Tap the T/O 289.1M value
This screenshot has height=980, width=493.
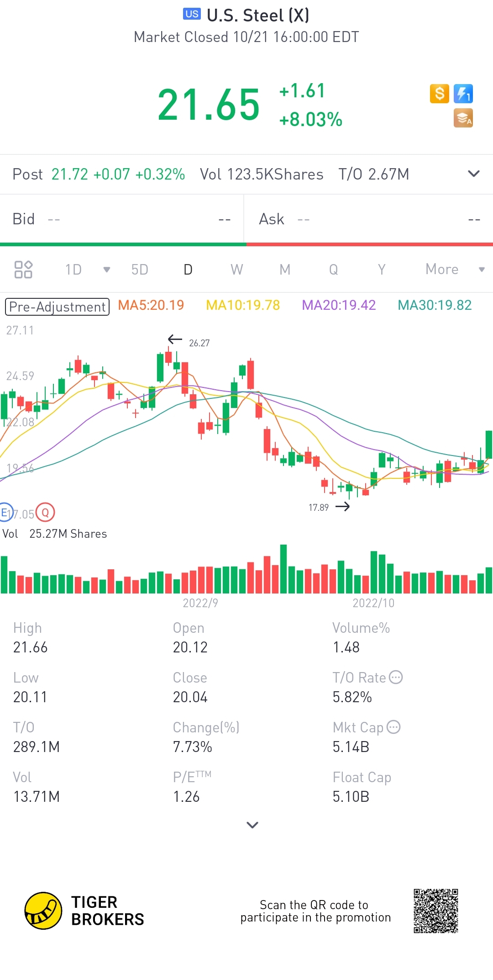pyautogui.click(x=37, y=747)
